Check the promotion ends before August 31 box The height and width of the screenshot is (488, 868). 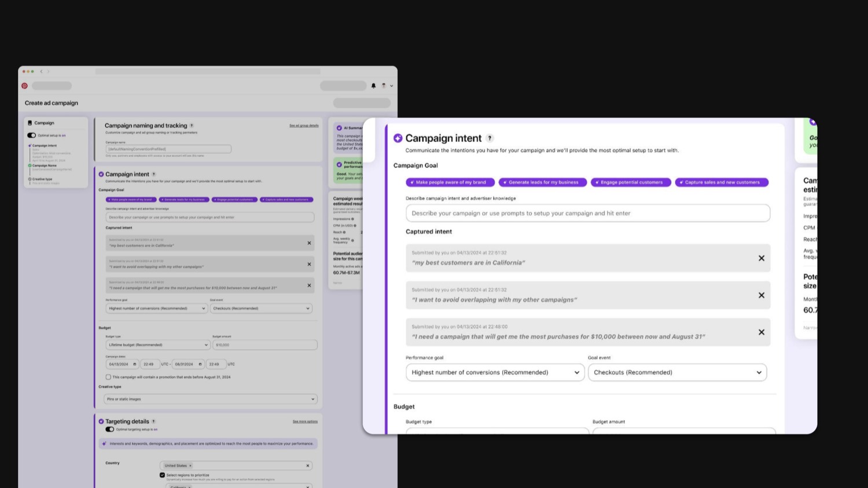(108, 377)
